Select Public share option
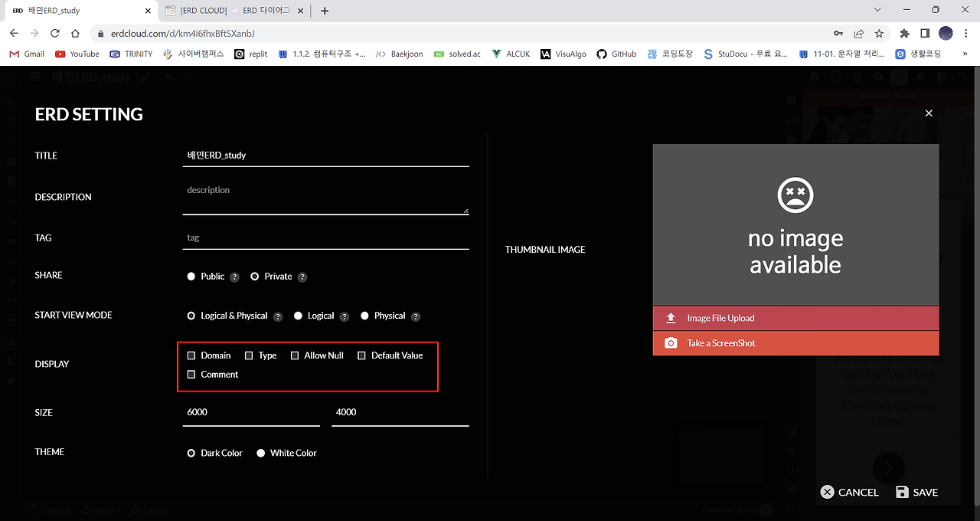 point(191,277)
